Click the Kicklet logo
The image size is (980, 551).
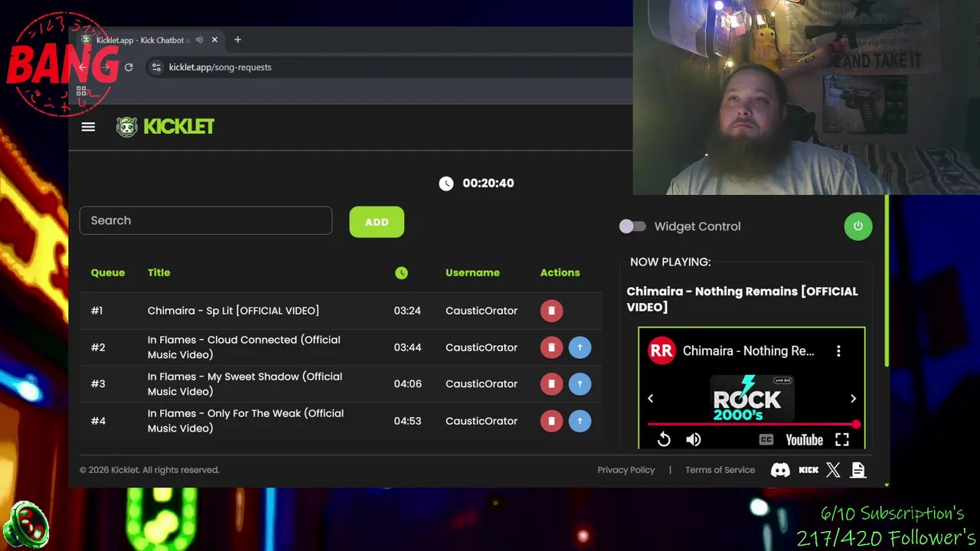165,126
